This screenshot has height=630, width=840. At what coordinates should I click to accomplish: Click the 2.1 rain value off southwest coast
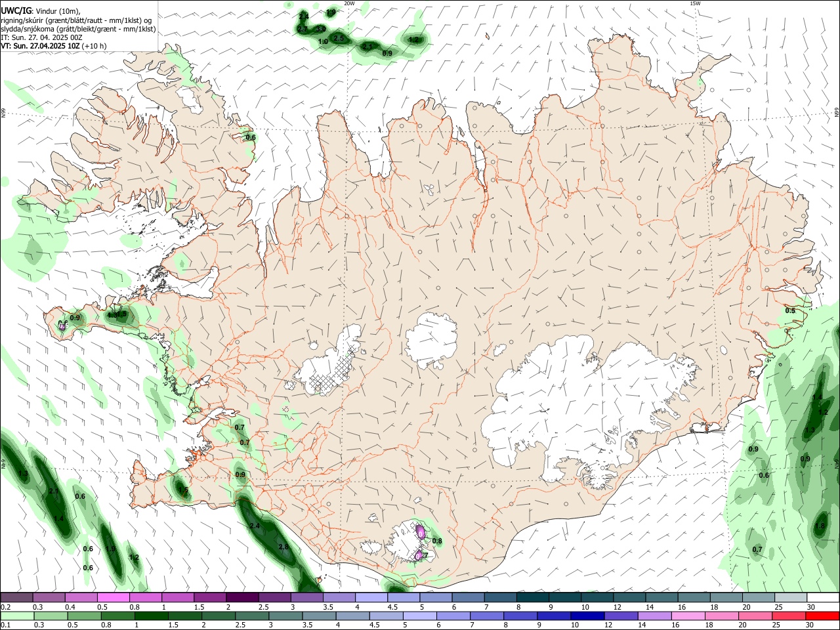click(x=54, y=491)
